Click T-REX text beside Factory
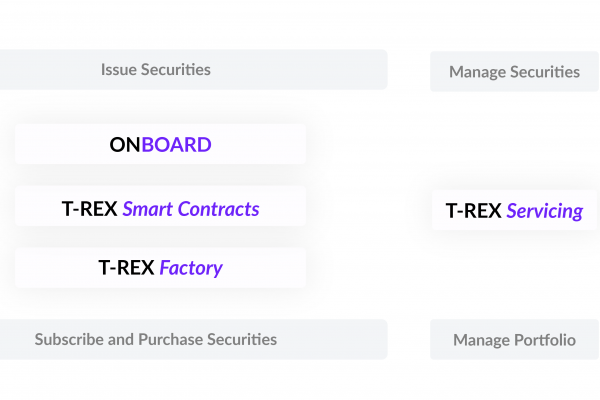This screenshot has width=600, height=400. pos(126,268)
